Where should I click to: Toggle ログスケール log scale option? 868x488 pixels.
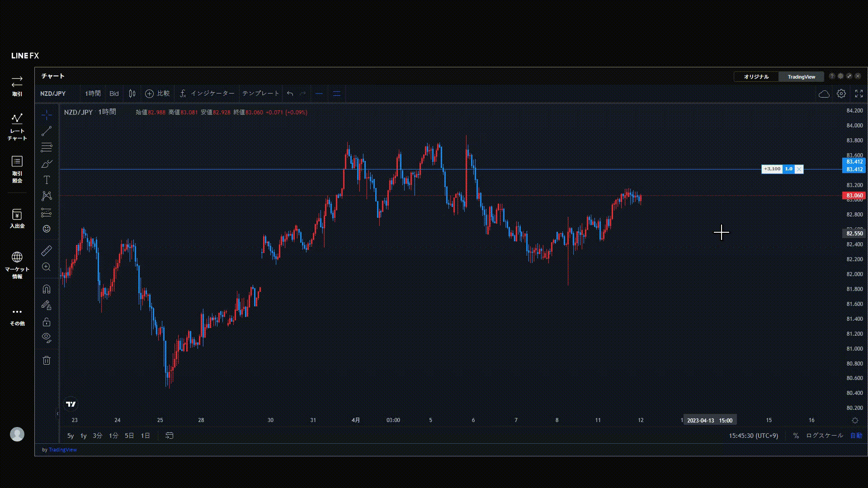[824, 436]
